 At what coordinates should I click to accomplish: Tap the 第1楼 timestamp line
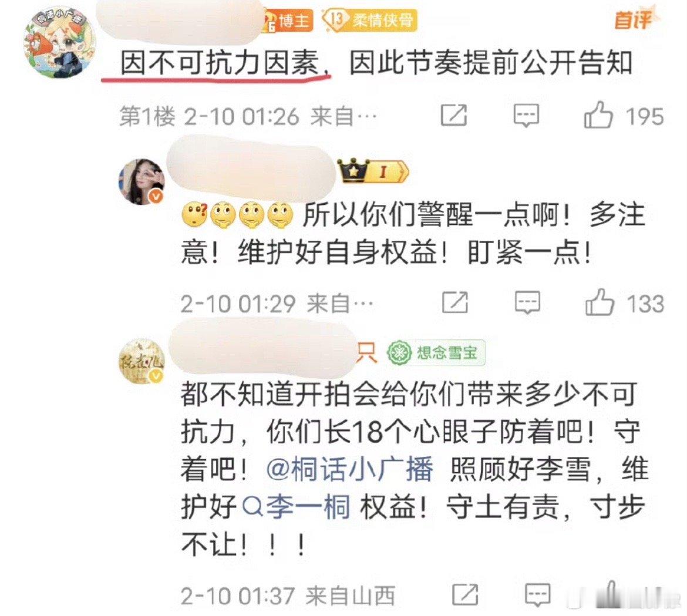248,116
